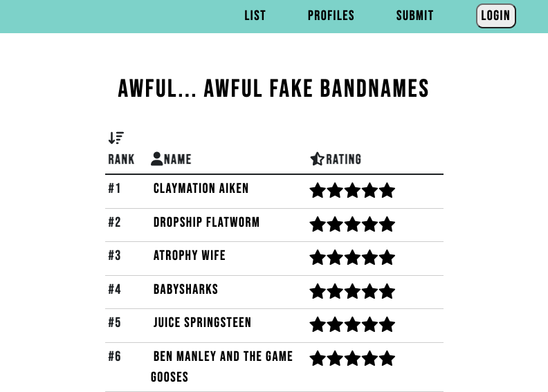Go to the Submit page

click(415, 16)
